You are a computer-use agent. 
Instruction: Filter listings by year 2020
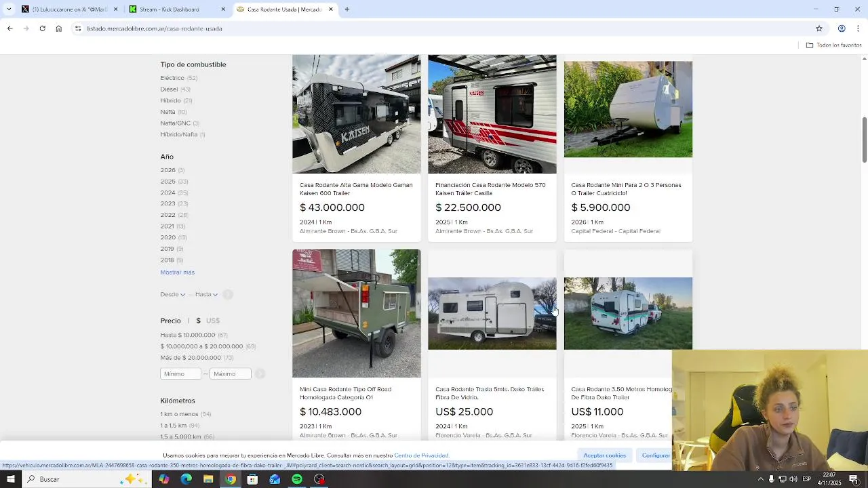coord(173,237)
